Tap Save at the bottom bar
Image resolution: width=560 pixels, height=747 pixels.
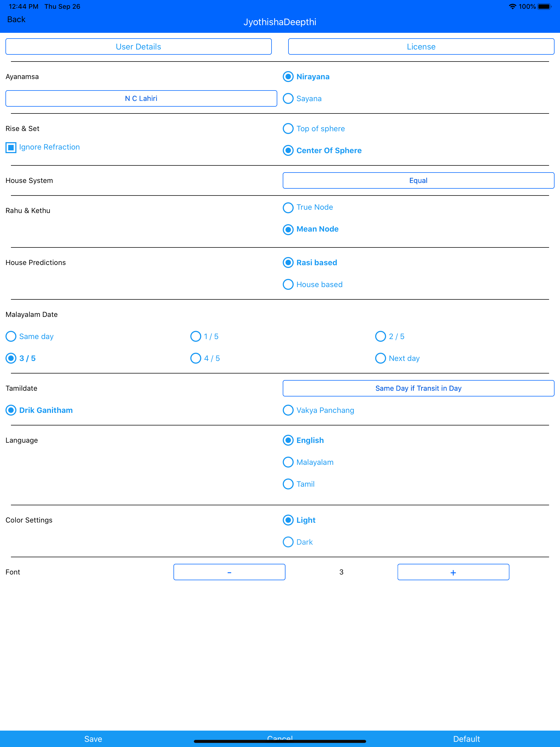tap(93, 739)
